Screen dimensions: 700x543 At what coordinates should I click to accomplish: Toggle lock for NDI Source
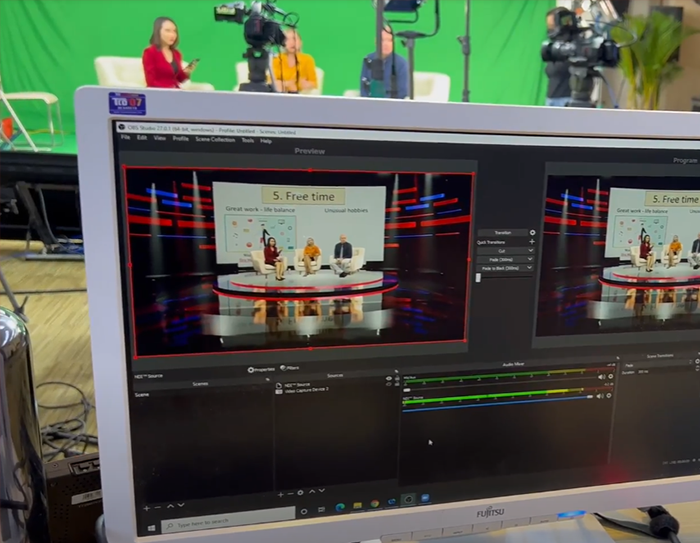[x=397, y=378]
